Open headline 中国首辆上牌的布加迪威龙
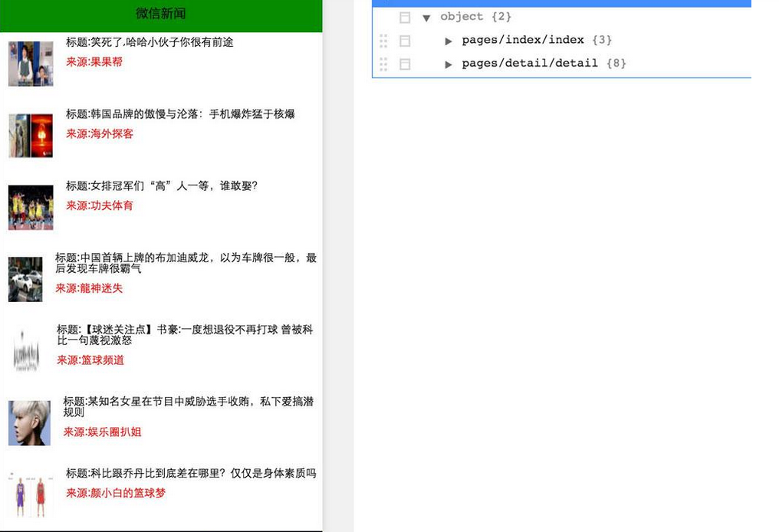The image size is (779, 532). click(186, 263)
